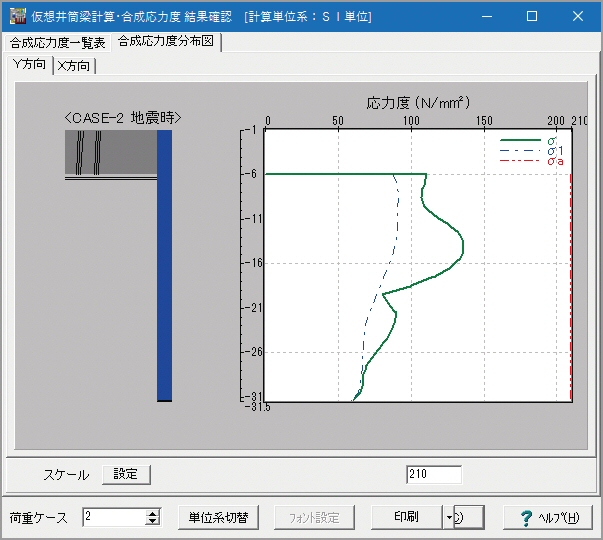Open the Y方向 tab

29,64
